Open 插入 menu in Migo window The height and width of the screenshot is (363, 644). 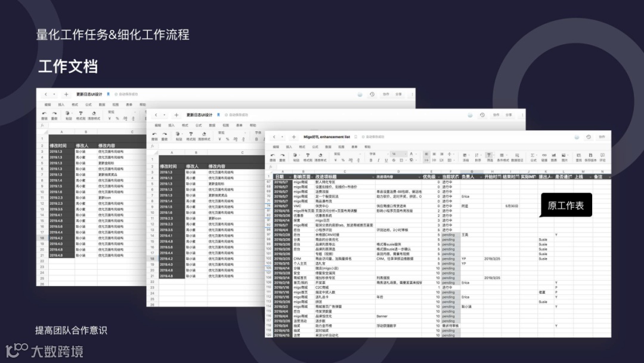[x=289, y=147]
